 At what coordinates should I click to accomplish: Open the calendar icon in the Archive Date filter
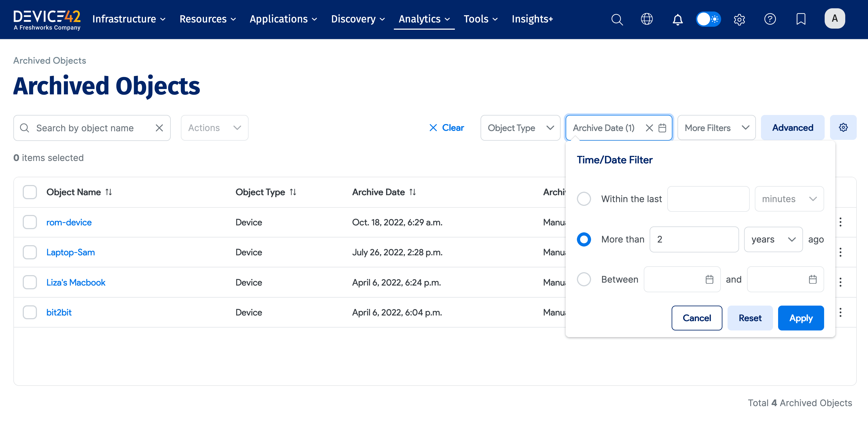coord(662,128)
